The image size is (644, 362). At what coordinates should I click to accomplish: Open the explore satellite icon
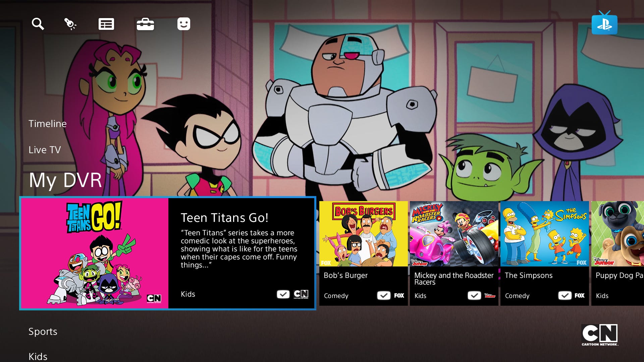click(x=70, y=24)
